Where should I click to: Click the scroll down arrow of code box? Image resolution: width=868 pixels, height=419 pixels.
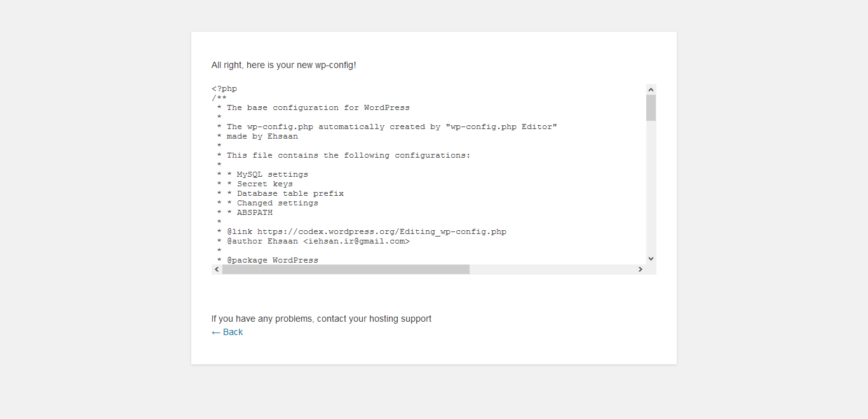[651, 259]
